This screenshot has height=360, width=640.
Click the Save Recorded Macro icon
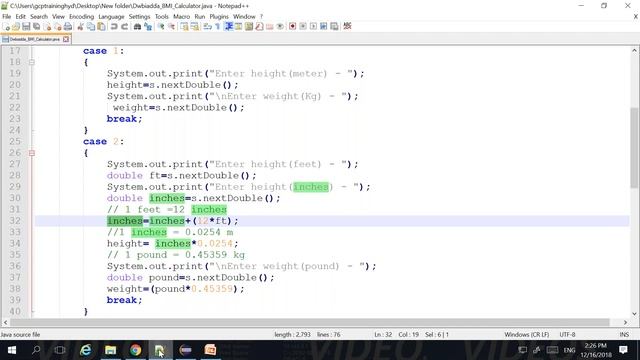coord(334,27)
